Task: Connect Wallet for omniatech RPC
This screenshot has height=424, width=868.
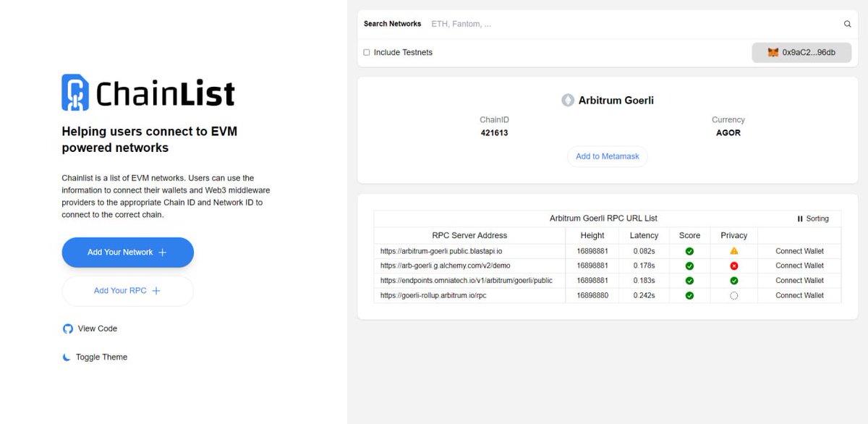Action: point(799,281)
